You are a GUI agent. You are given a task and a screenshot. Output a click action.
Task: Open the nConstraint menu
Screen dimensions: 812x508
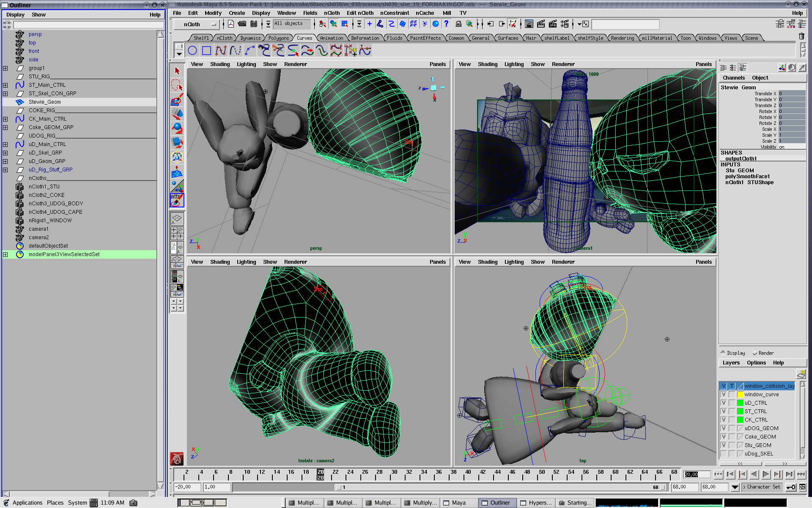[394, 13]
